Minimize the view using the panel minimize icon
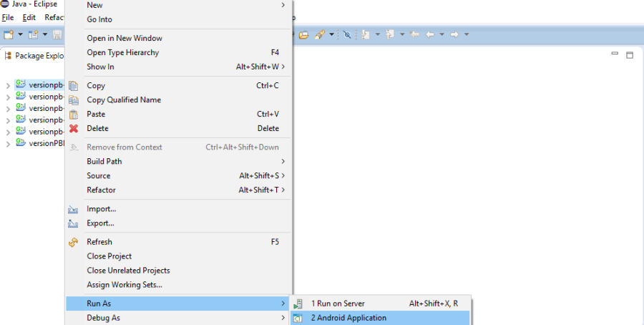The height and width of the screenshot is (325, 644). pos(615,54)
